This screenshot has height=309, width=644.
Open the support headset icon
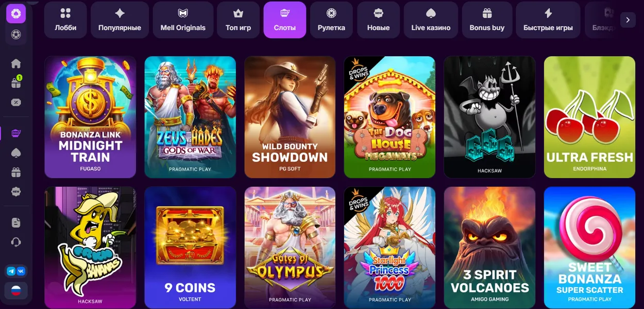tap(16, 242)
